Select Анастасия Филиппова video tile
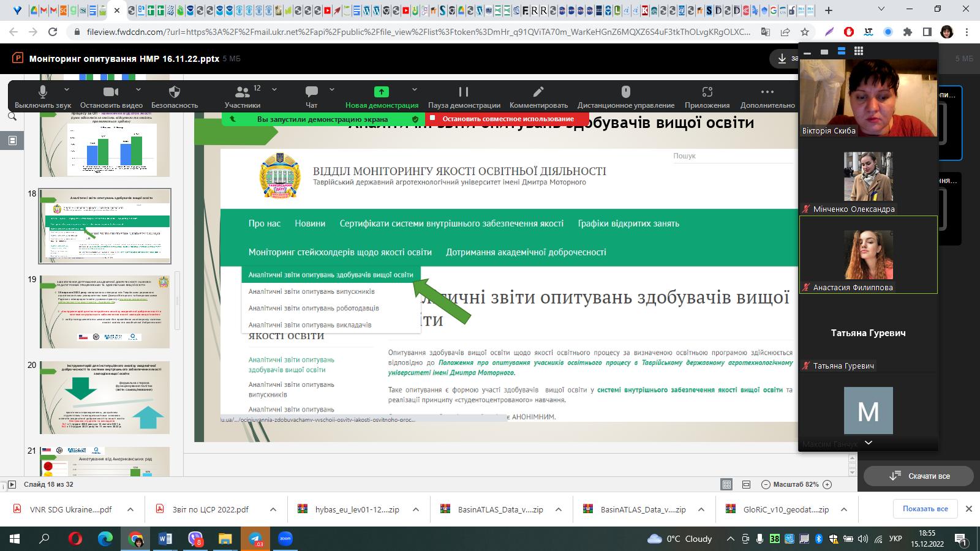Image resolution: width=980 pixels, height=551 pixels. click(869, 255)
